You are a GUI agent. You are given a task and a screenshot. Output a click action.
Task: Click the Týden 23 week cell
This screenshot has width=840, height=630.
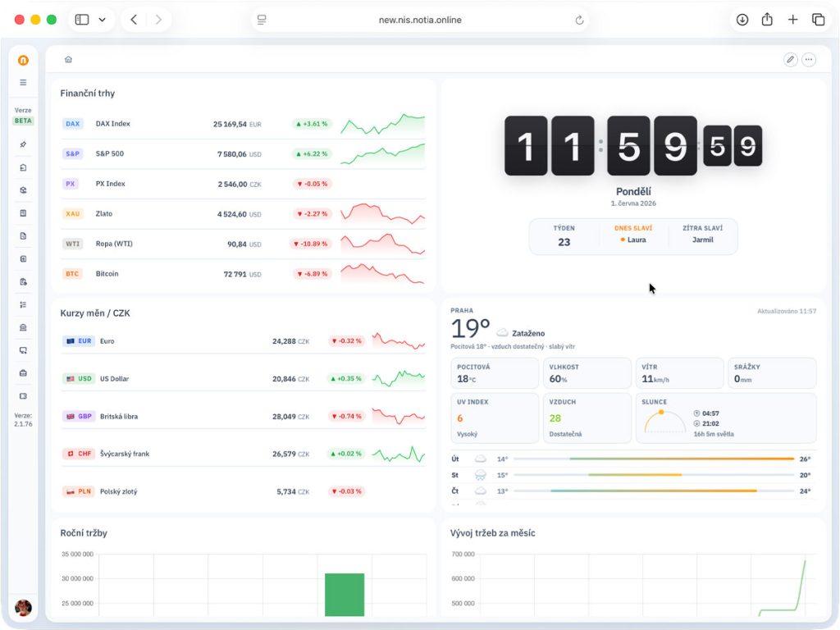[x=564, y=236]
